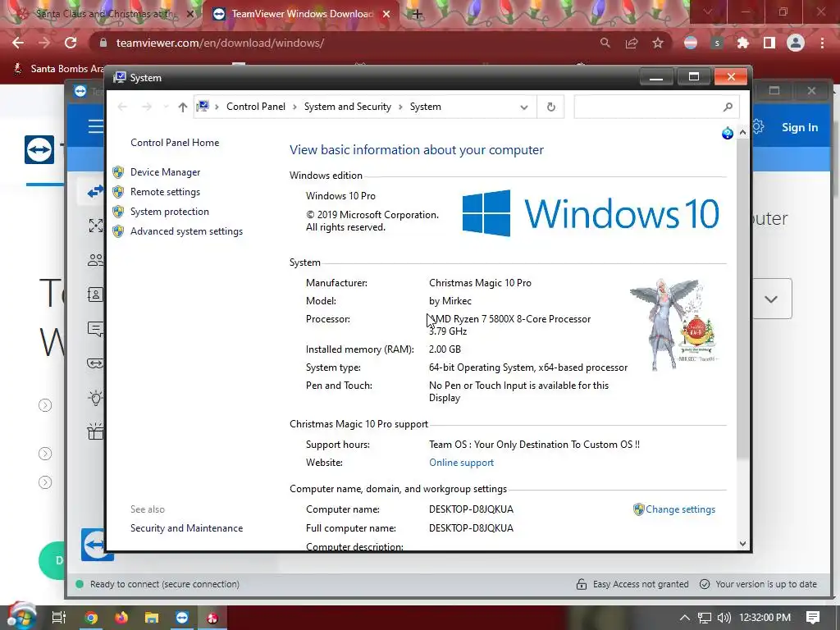Close the TeamViewer Windows Download tab
The width and height of the screenshot is (840, 630).
386,14
